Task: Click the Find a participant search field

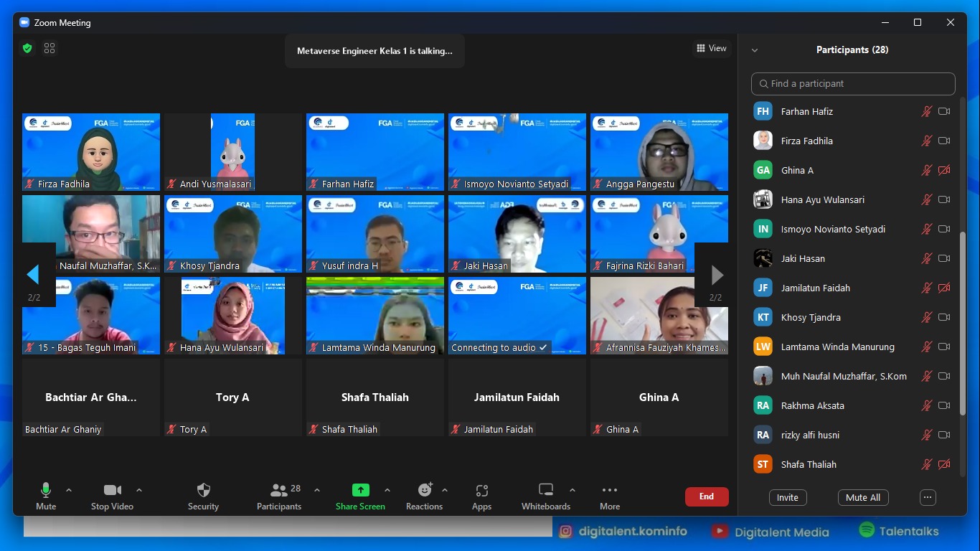Action: tap(853, 84)
